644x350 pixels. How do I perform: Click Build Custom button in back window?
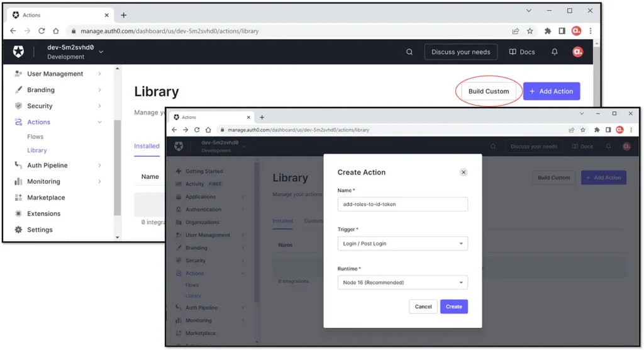tap(489, 91)
